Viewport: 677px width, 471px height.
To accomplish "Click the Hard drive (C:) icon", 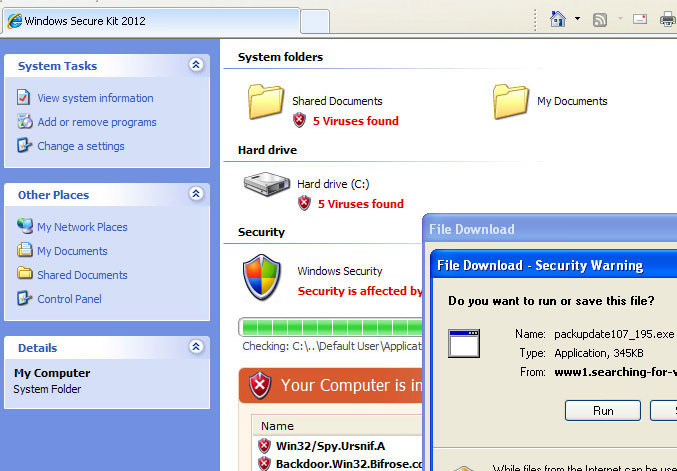I will pyautogui.click(x=266, y=184).
